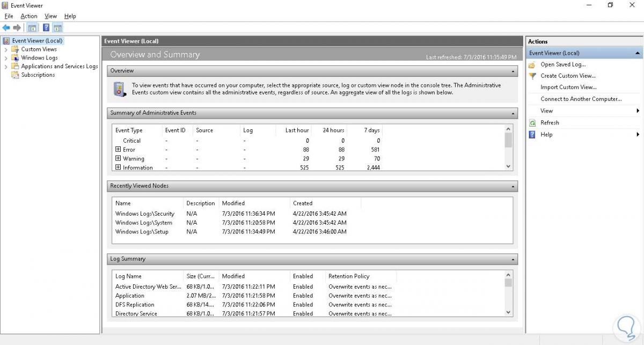Viewport: 644px width, 345px height.
Task: Click the Size (Curr... column header
Action: [201, 276]
